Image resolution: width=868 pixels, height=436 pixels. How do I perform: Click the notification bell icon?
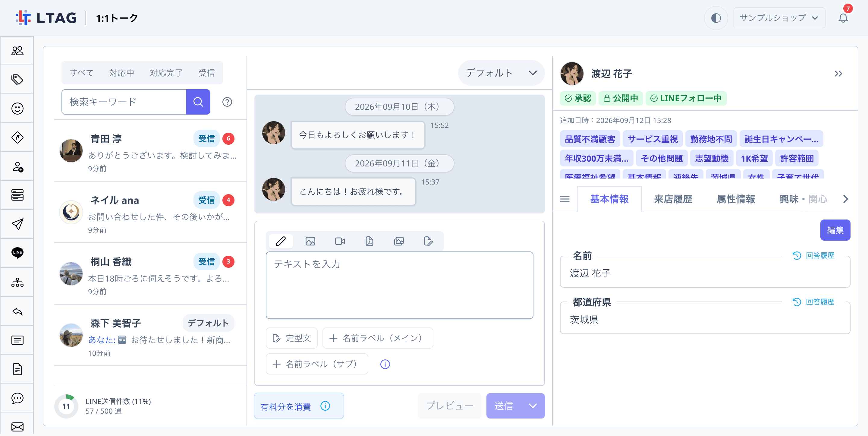843,17
